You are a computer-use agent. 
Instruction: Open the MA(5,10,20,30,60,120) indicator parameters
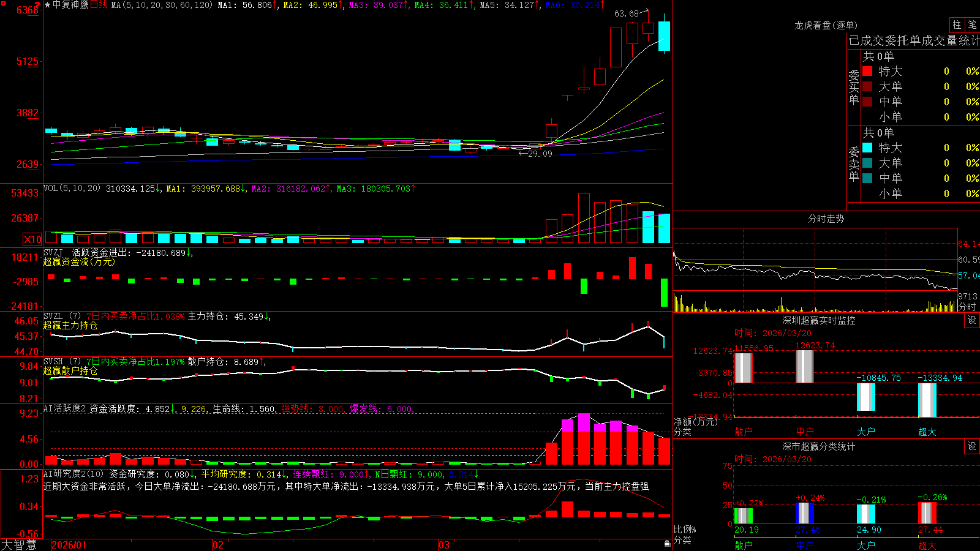(162, 5)
